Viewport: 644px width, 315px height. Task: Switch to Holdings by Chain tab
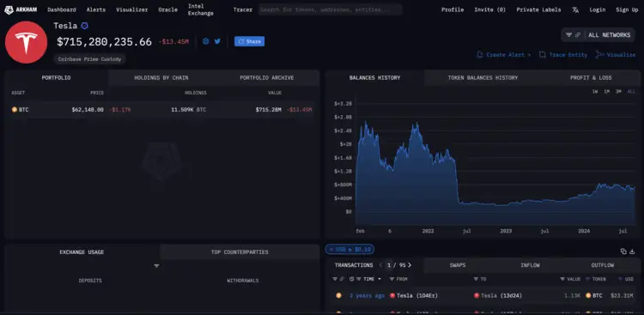(161, 77)
